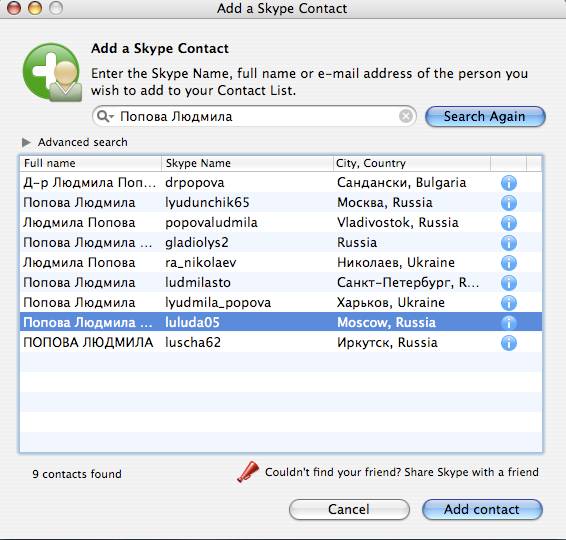Open Share Skype with a friend link
The image size is (566, 540).
401,472
